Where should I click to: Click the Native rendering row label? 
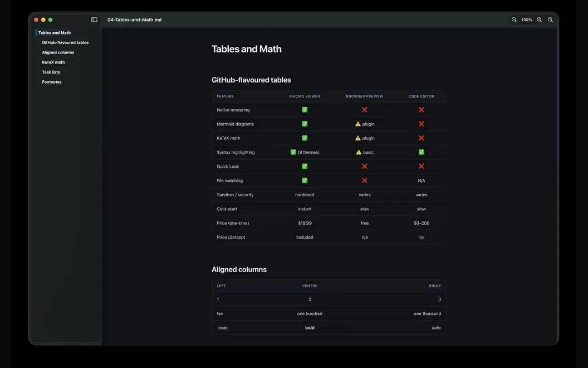coord(233,110)
